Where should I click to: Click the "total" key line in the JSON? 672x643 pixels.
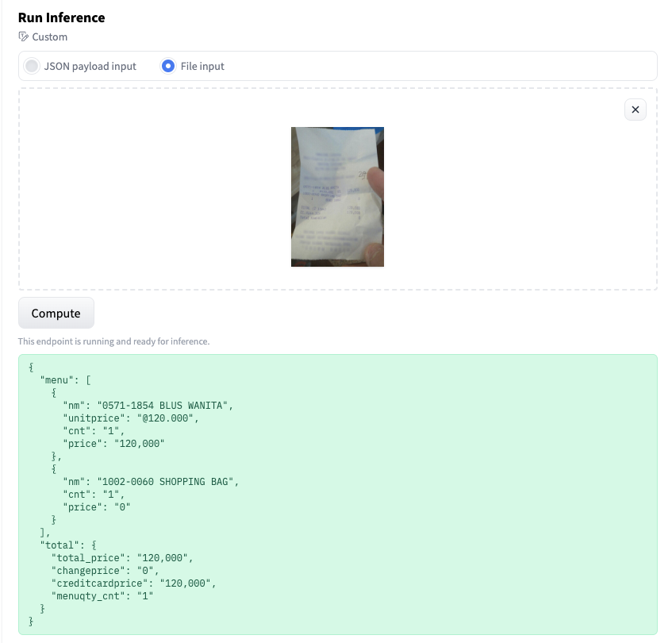68,545
